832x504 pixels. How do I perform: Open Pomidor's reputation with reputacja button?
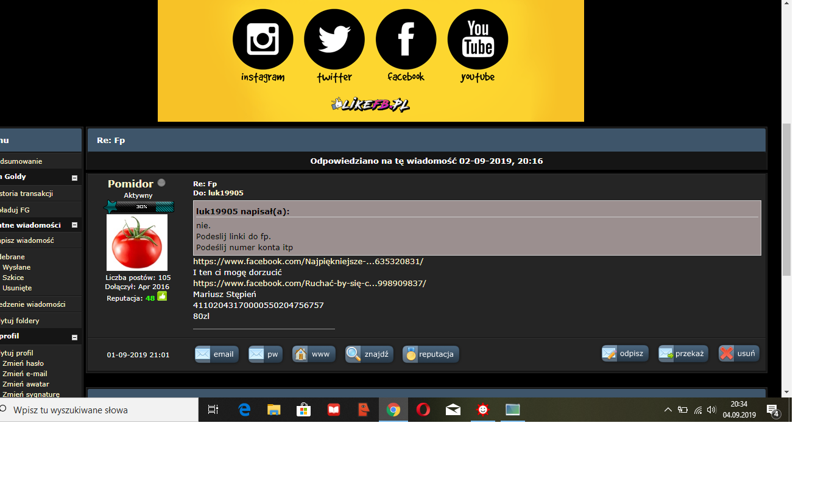[x=431, y=354]
